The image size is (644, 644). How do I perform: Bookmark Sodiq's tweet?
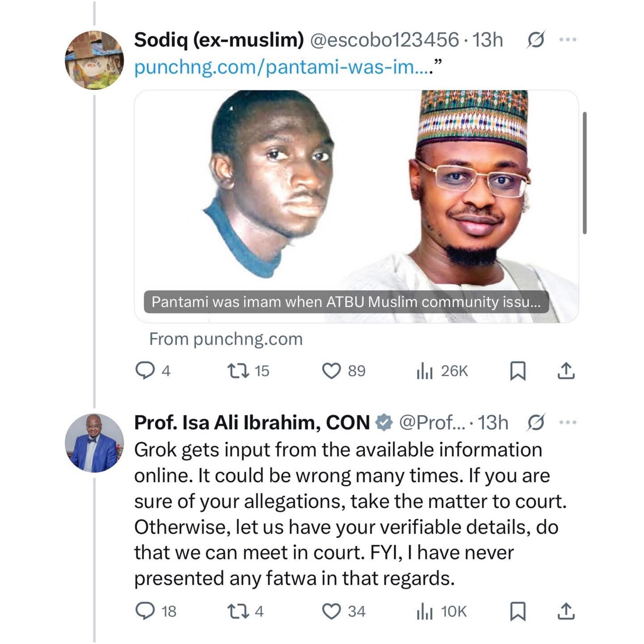tap(518, 371)
